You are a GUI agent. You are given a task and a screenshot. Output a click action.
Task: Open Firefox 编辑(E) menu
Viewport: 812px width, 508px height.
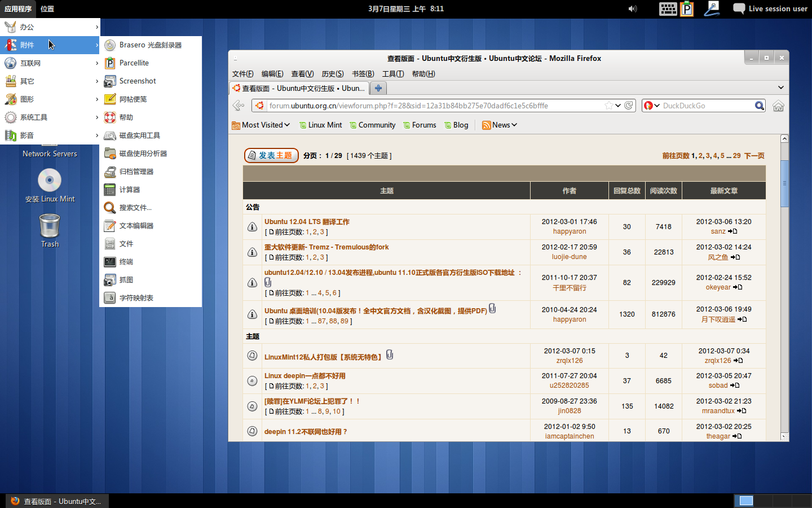click(272, 74)
